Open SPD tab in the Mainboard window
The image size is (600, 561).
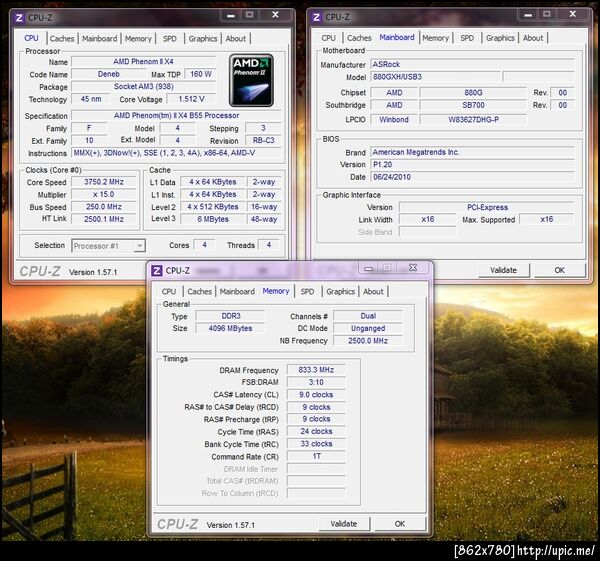click(467, 38)
